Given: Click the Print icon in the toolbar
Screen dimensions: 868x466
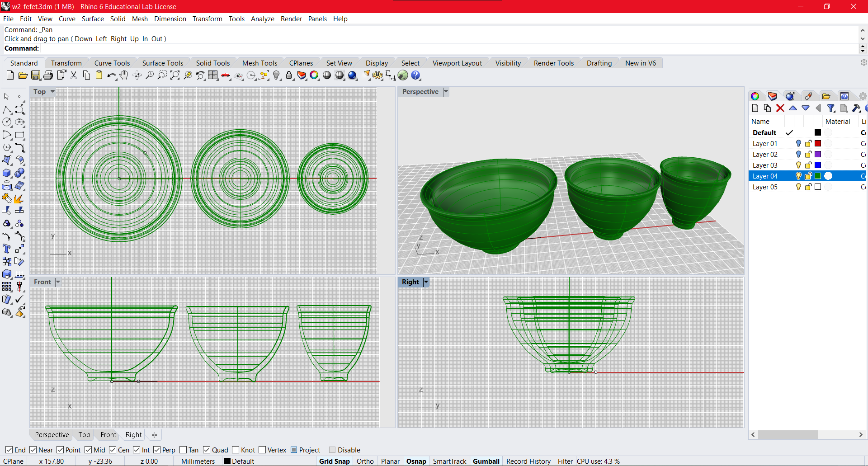Looking at the screenshot, I should tap(48, 75).
